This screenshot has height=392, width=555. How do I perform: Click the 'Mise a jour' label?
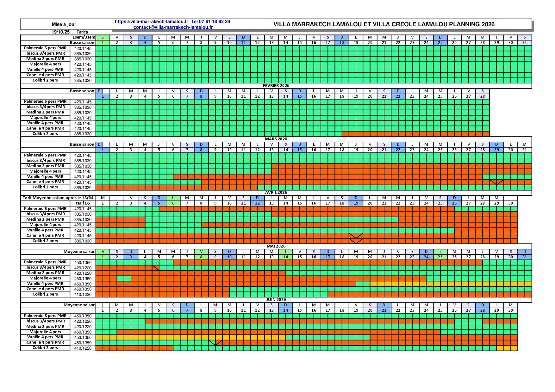[64, 24]
